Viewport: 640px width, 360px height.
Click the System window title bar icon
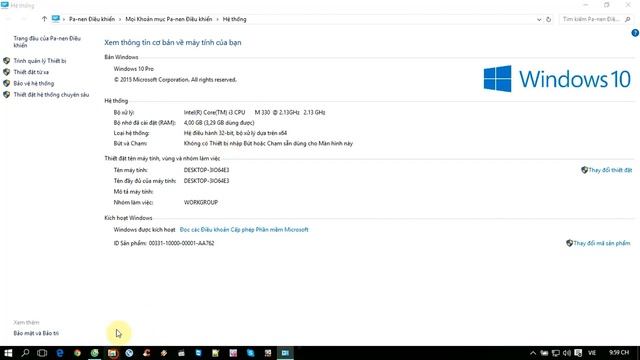click(4, 5)
